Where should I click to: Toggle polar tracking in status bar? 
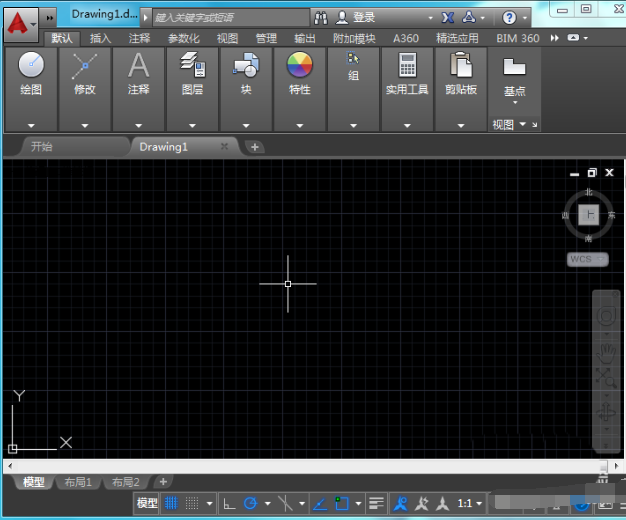tap(251, 503)
